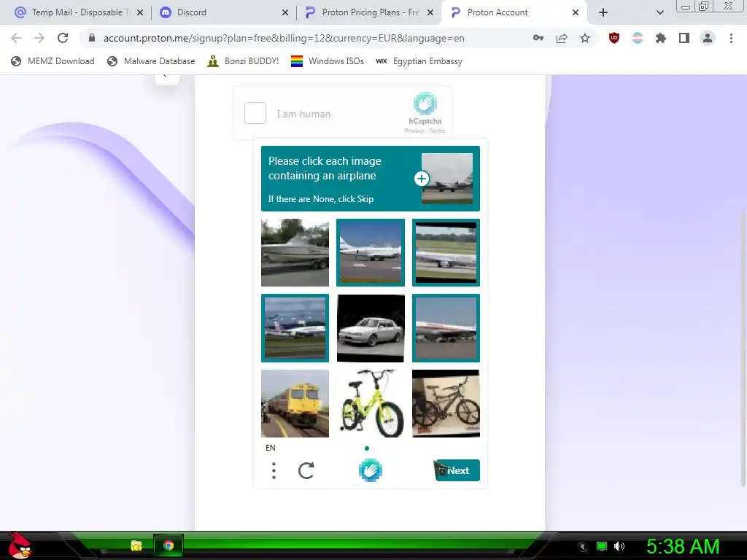Select the dark mountain bike image
The width and height of the screenshot is (747, 560).
coord(446,403)
